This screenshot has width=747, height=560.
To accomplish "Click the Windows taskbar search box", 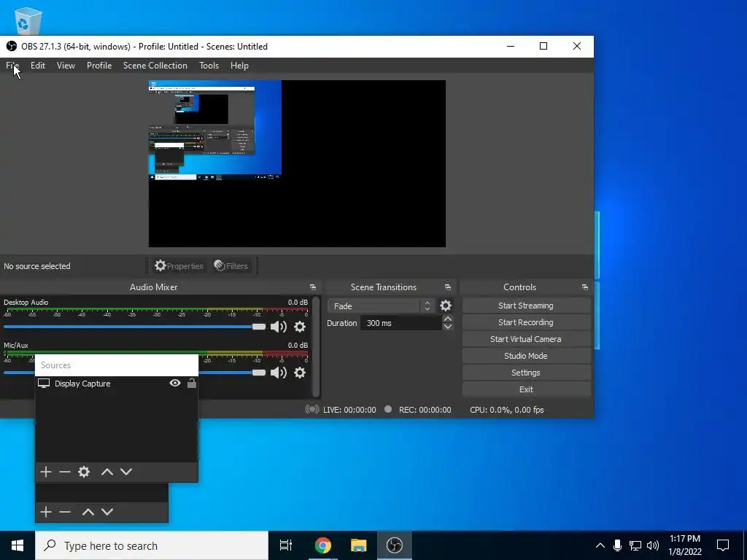I will [x=152, y=545].
